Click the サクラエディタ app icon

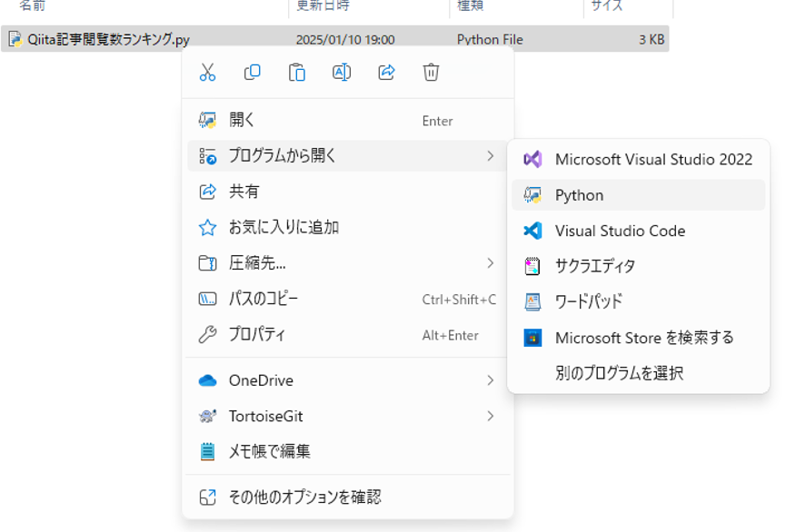(x=532, y=266)
